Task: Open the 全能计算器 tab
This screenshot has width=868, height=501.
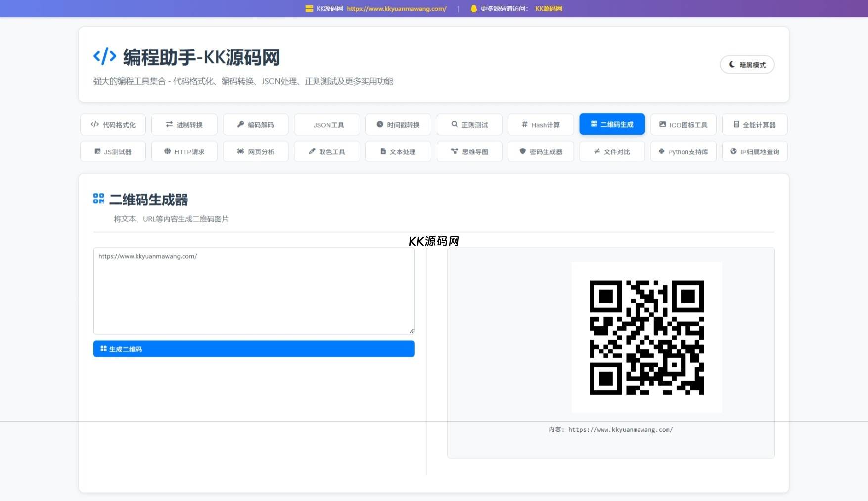Action: click(x=755, y=124)
